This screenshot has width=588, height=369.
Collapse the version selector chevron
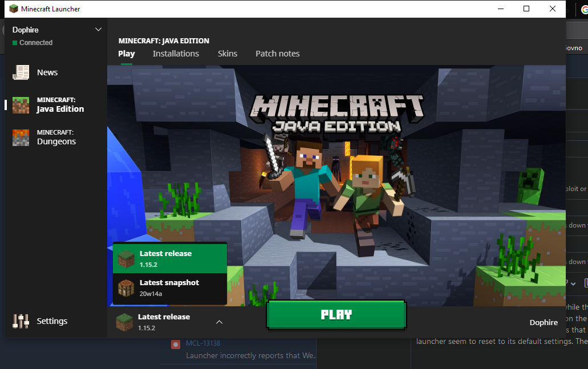click(x=220, y=322)
